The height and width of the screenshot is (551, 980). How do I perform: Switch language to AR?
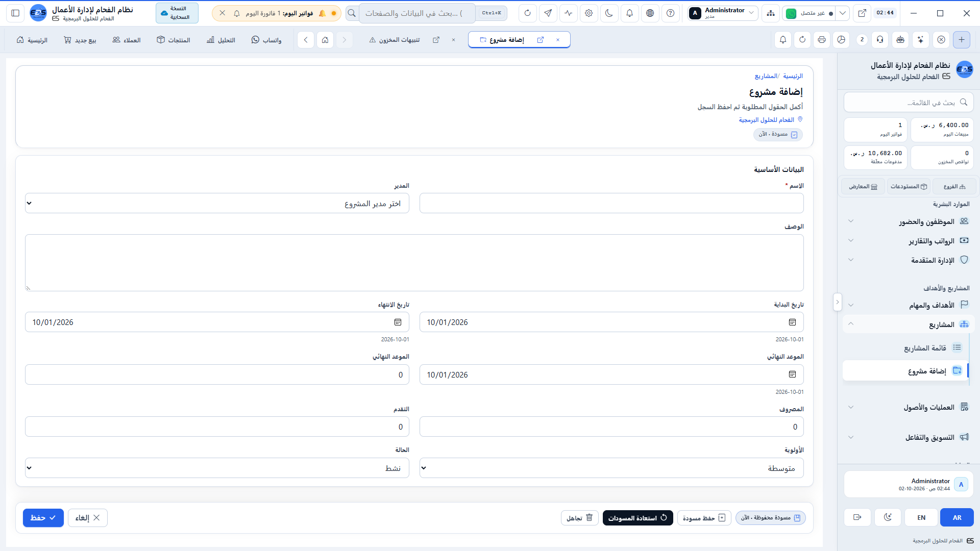(957, 517)
